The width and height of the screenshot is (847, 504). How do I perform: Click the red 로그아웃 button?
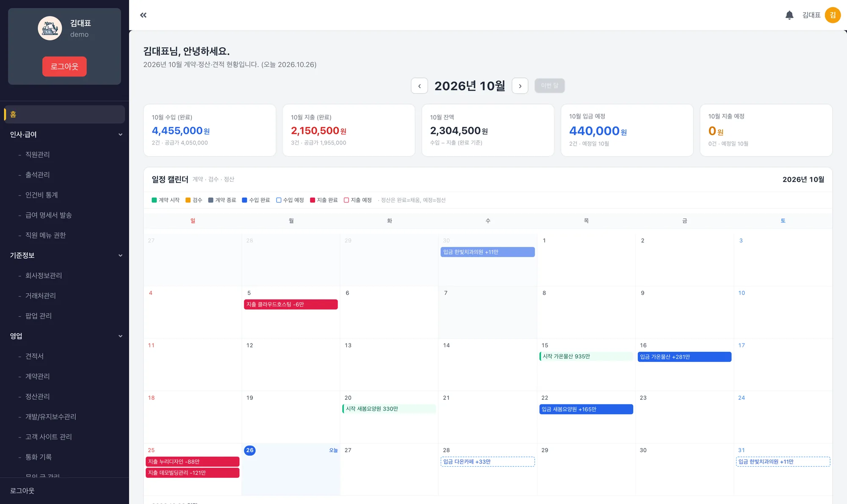point(64,66)
